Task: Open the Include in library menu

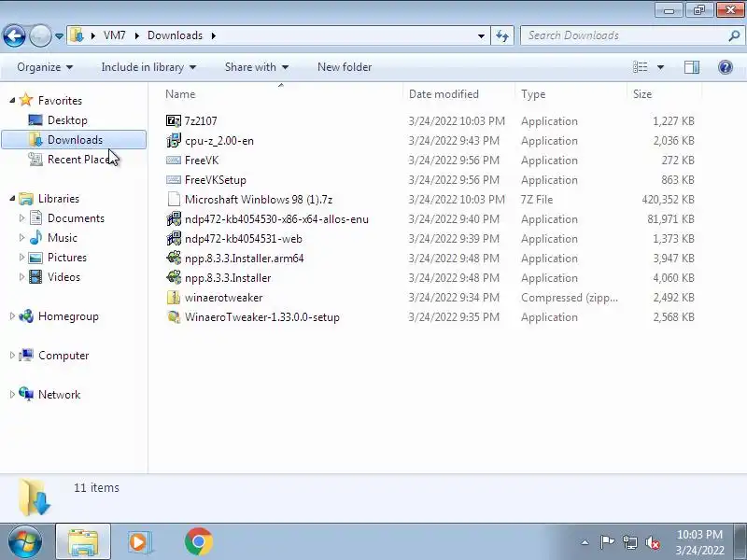Action: click(x=148, y=67)
